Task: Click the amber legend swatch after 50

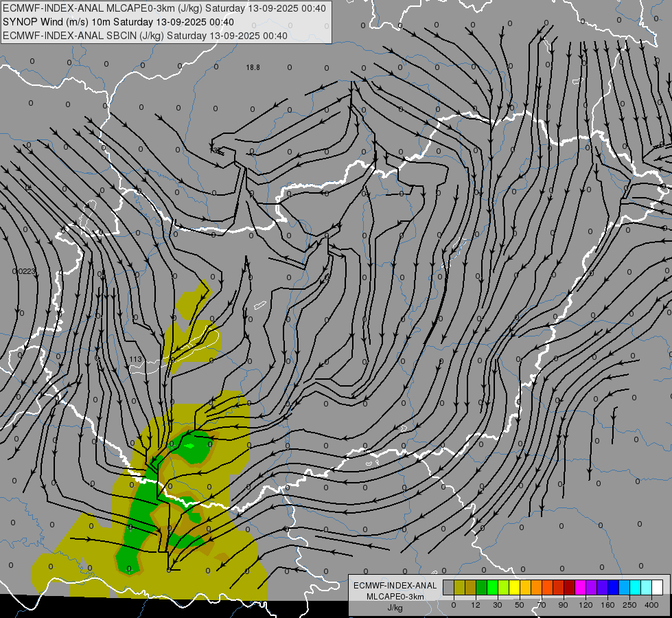Action: 525,587
